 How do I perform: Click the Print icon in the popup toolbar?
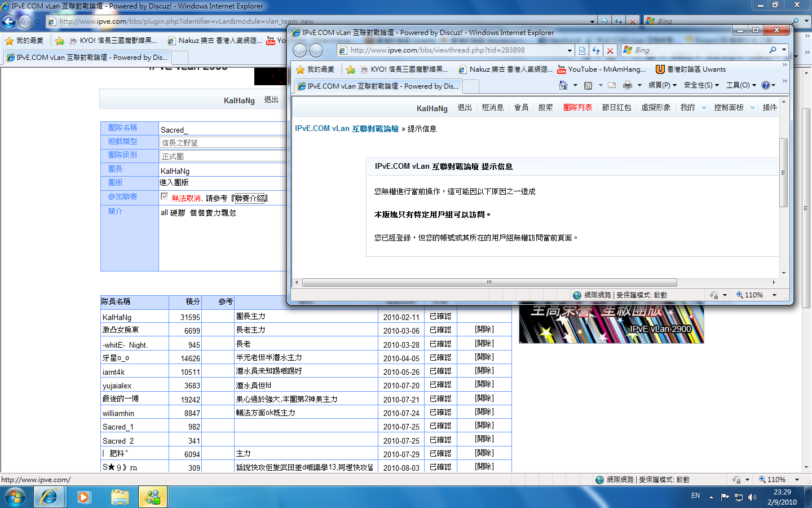(628, 85)
